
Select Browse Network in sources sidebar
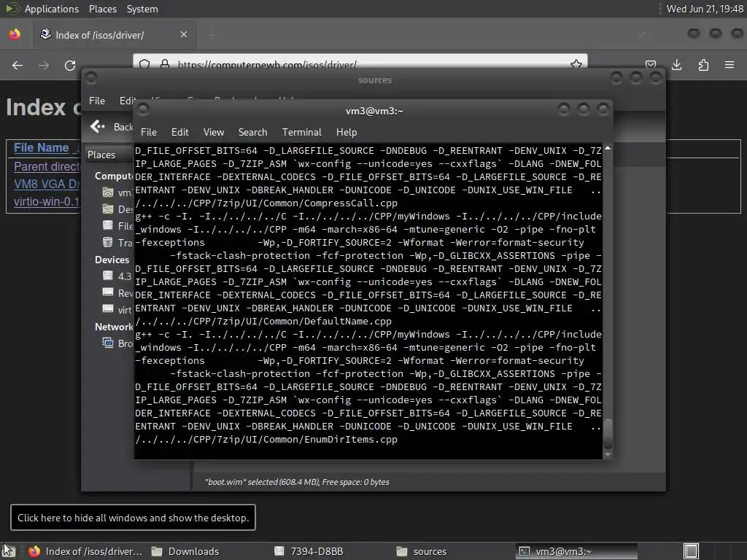tap(117, 343)
